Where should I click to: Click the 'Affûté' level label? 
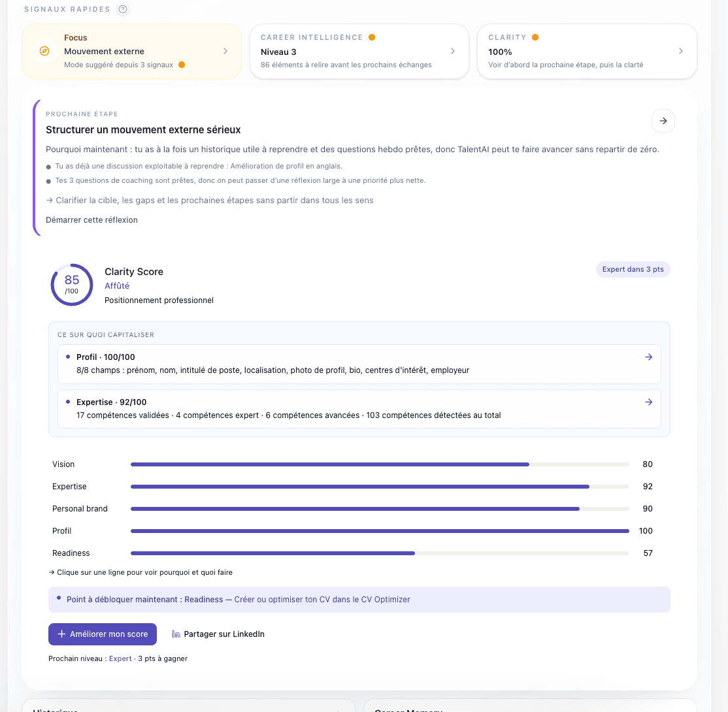(117, 286)
